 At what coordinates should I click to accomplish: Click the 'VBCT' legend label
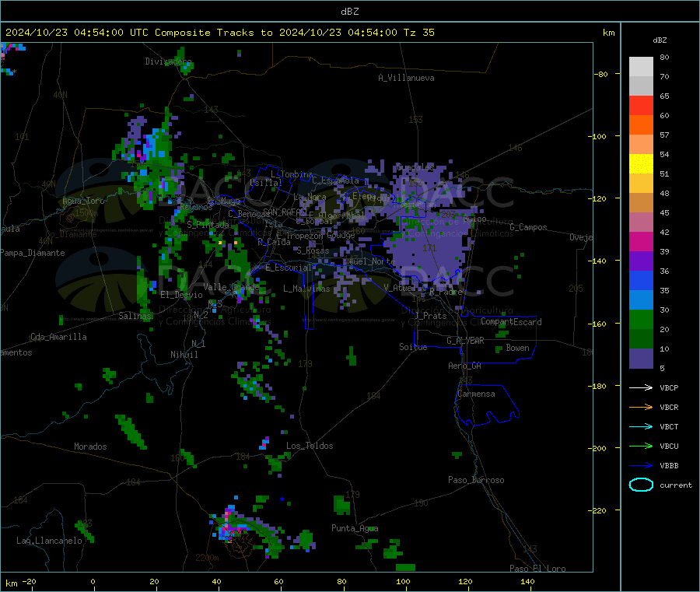(x=669, y=426)
